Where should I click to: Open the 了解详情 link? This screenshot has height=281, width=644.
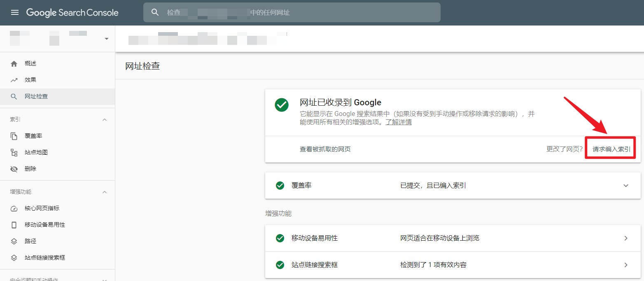[399, 122]
